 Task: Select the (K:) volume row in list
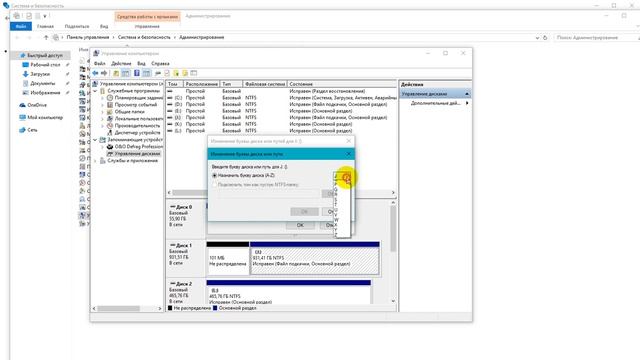pos(281,124)
